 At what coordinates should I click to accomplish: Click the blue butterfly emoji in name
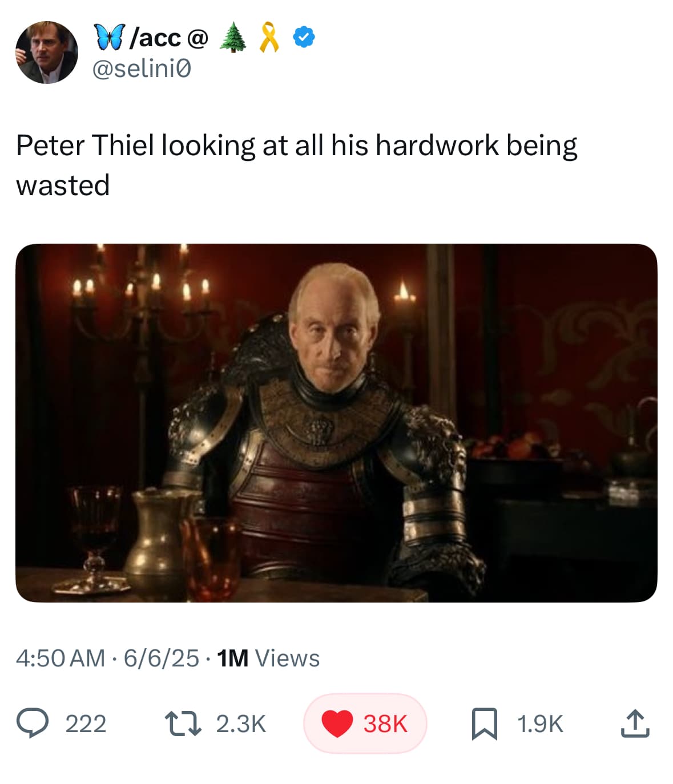[x=108, y=37]
